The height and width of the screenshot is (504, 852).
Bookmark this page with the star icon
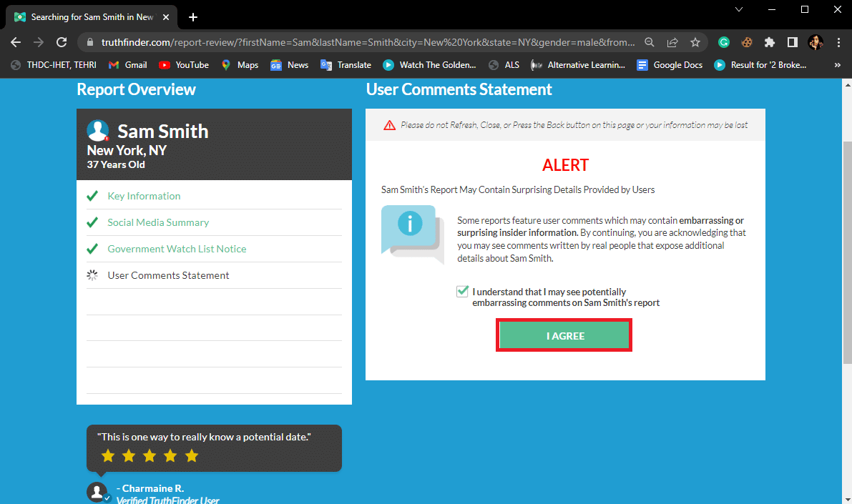pyautogui.click(x=695, y=42)
